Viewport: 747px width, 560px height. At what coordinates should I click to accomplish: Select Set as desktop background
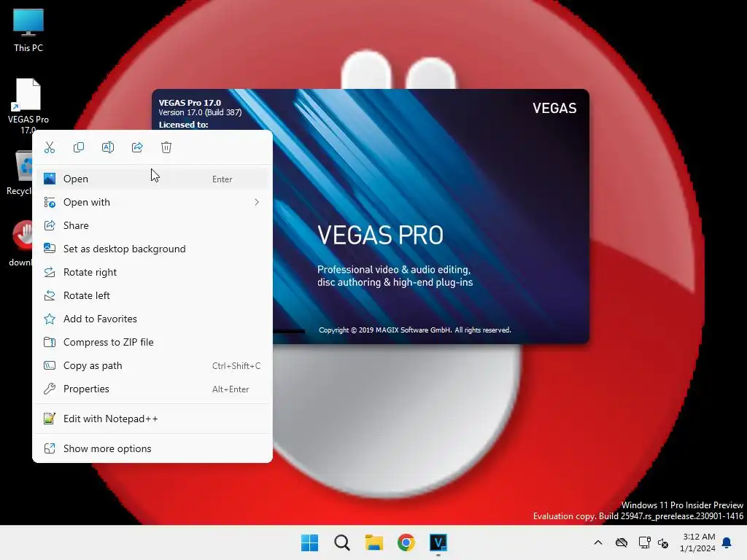(152, 249)
